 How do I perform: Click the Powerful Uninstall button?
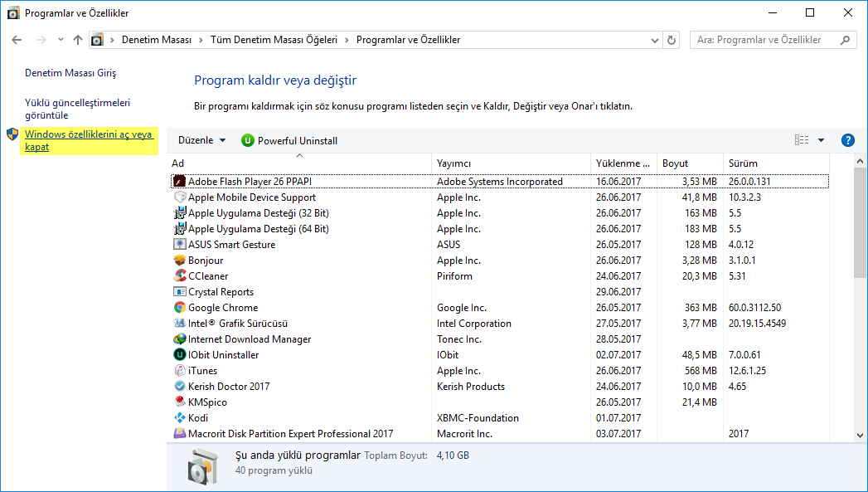(289, 141)
